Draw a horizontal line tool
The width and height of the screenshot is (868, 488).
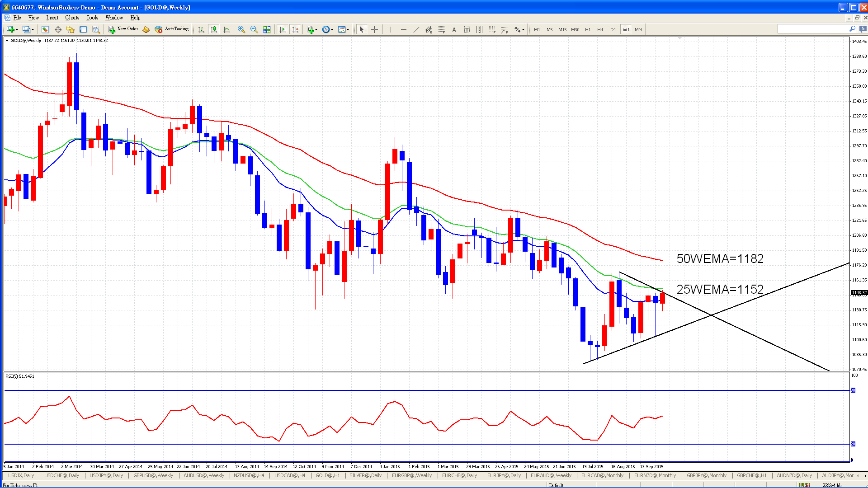(403, 29)
